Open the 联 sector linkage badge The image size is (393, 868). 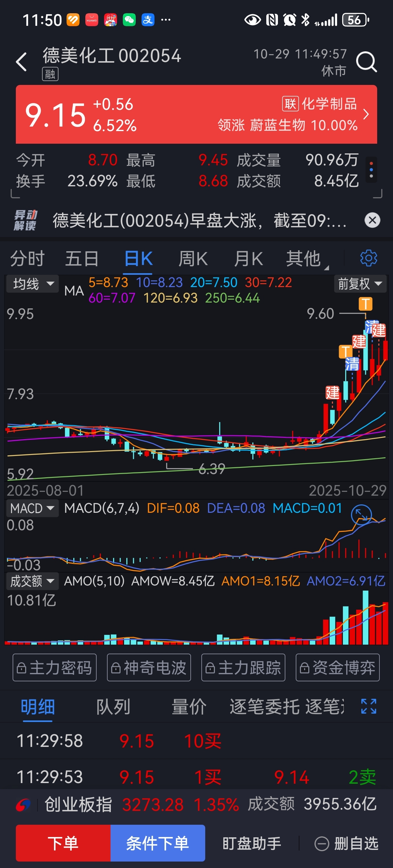pyautogui.click(x=291, y=104)
